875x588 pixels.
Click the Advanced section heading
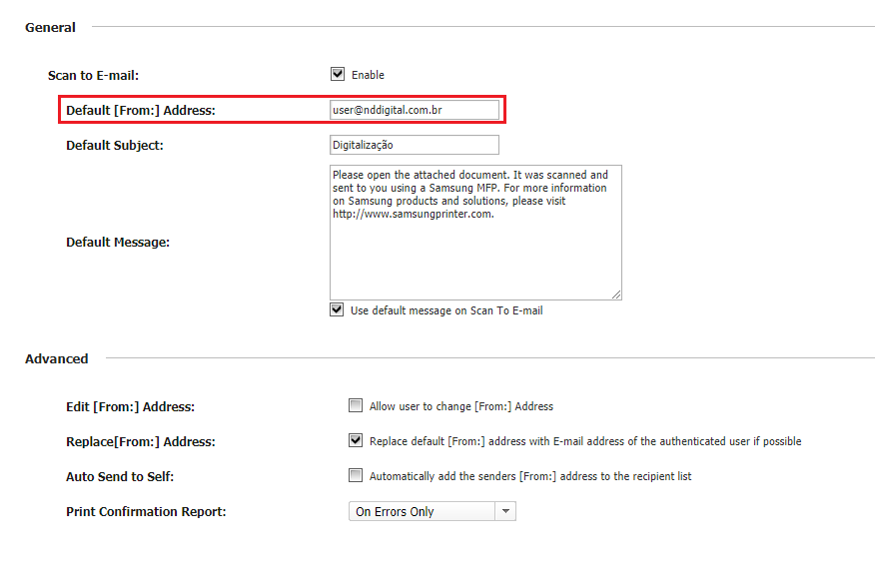click(x=57, y=359)
